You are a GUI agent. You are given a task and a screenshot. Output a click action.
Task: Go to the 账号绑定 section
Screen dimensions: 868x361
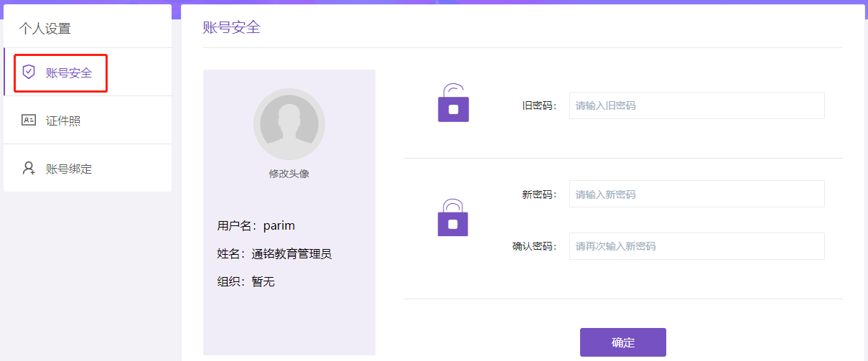click(69, 169)
